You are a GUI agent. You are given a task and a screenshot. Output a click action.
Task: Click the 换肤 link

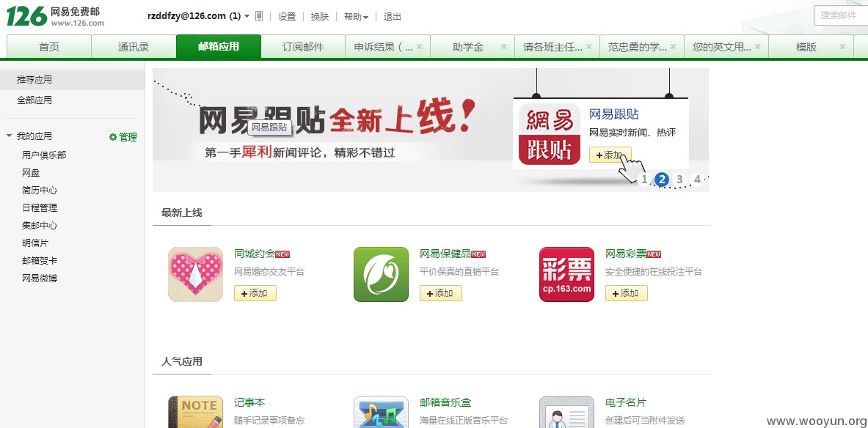[320, 17]
